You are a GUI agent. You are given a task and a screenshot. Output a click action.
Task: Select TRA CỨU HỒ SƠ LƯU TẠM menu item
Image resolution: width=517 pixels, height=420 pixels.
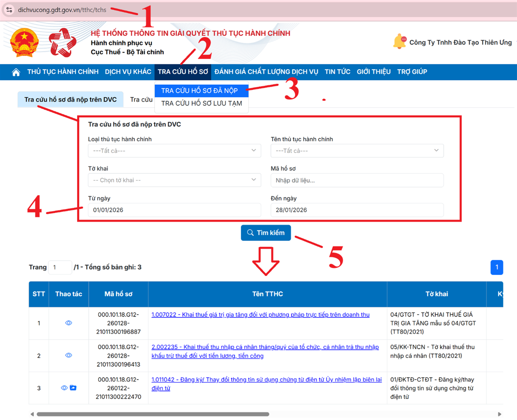pyautogui.click(x=201, y=103)
